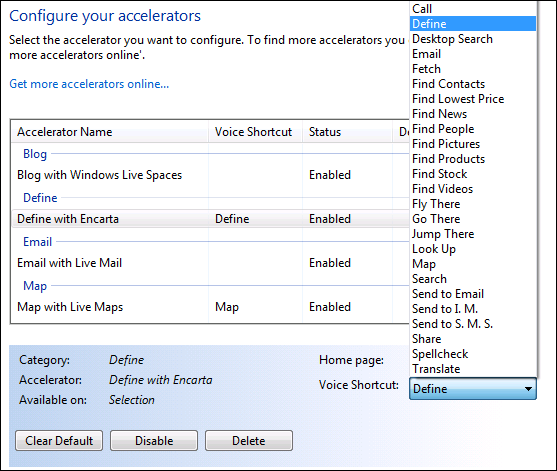Pick 'Go There' from the dropdown
Screen dimensions: 557x471
click(x=473, y=219)
